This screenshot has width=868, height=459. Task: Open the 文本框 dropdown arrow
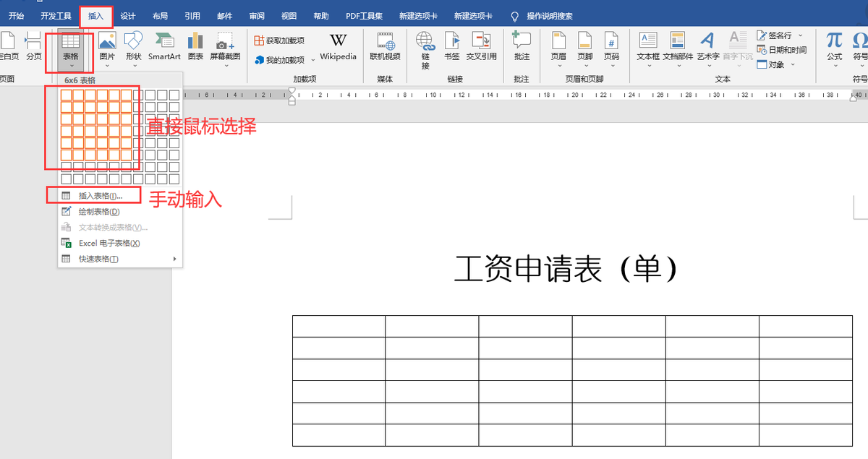pyautogui.click(x=648, y=66)
